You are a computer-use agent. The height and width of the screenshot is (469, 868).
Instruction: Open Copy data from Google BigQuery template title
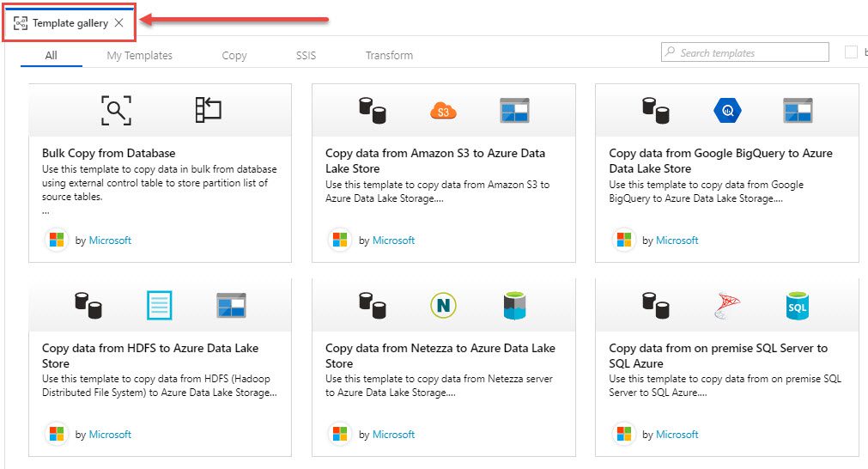point(720,161)
